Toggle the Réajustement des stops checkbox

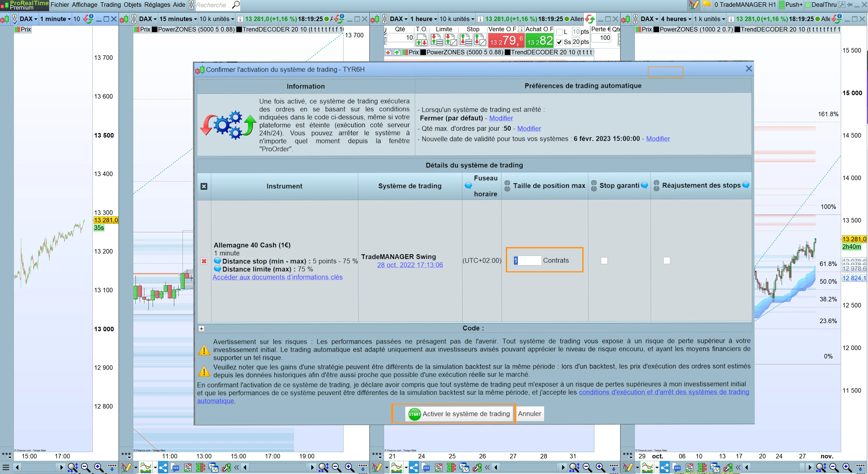[x=667, y=260]
